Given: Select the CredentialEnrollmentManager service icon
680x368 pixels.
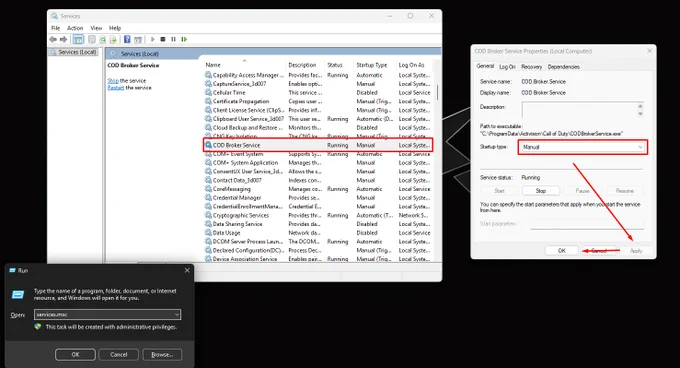Looking at the screenshot, I should point(208,206).
